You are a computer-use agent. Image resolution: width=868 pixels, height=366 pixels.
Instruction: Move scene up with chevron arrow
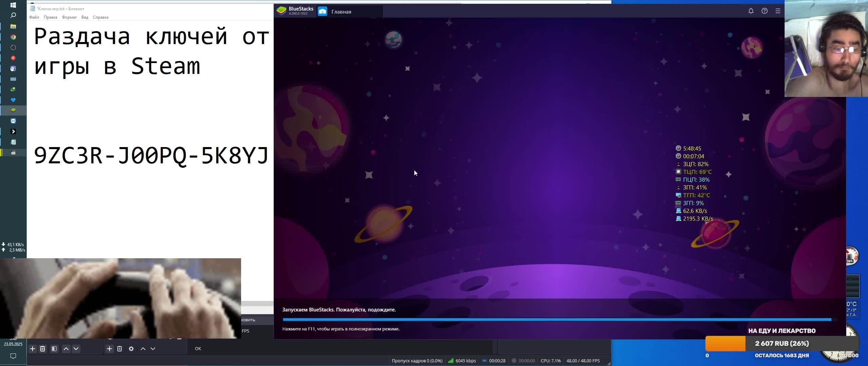[66, 348]
